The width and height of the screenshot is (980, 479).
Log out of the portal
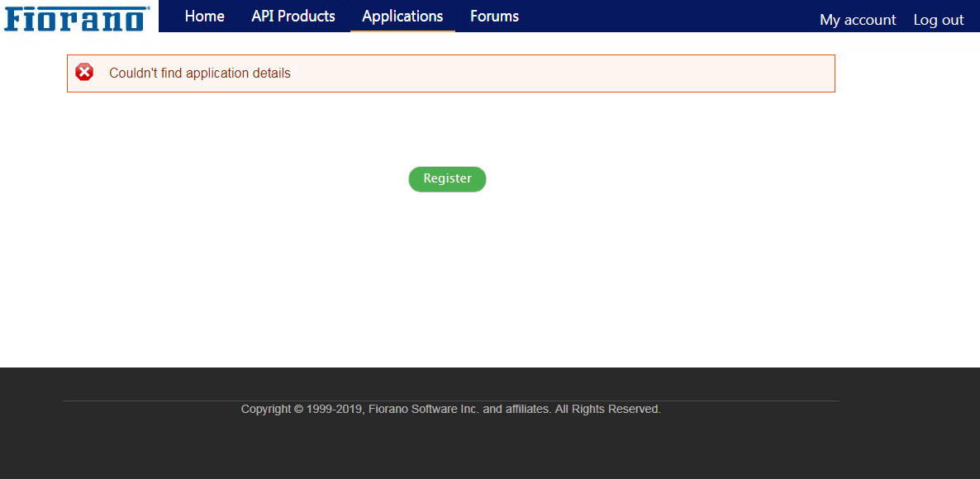[938, 20]
